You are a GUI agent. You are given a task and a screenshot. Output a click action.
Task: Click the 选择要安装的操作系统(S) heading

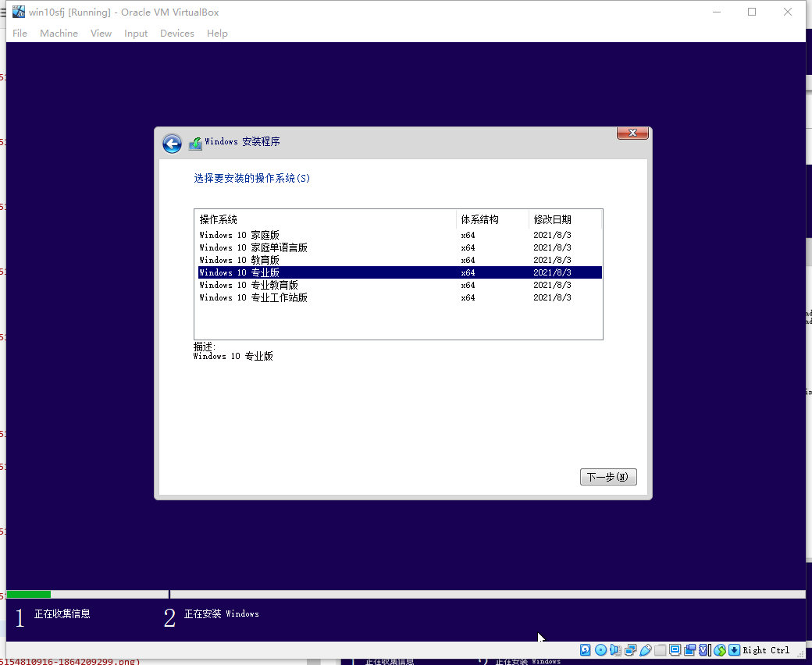click(x=251, y=178)
